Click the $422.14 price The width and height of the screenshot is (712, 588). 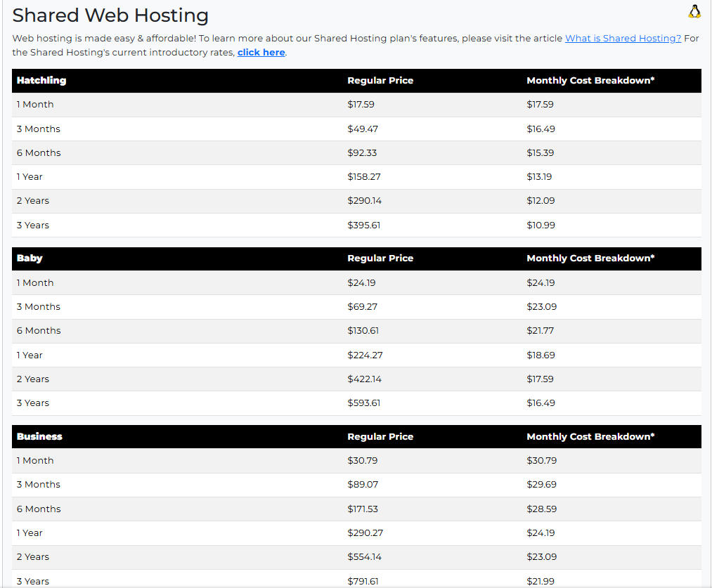pyautogui.click(x=365, y=379)
